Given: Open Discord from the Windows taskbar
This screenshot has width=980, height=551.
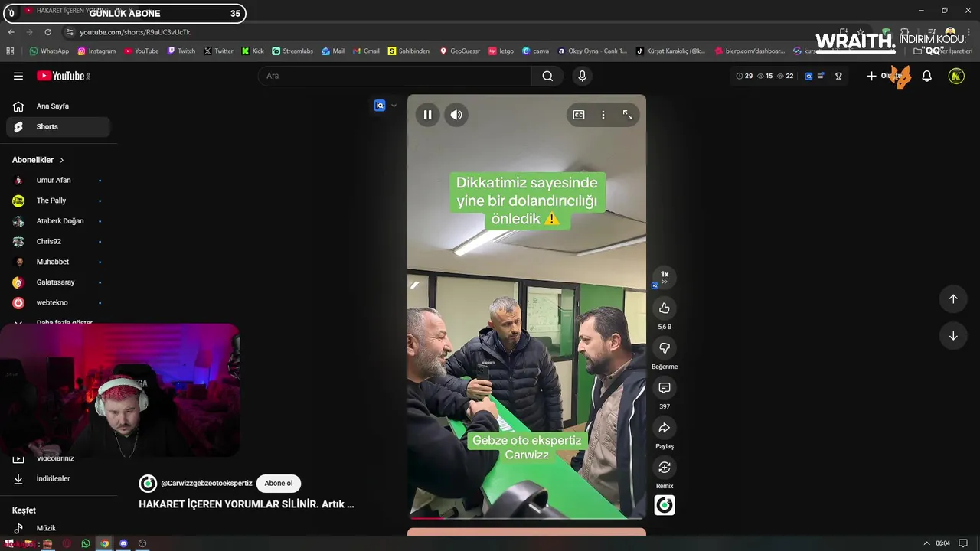Looking at the screenshot, I should pyautogui.click(x=123, y=543).
